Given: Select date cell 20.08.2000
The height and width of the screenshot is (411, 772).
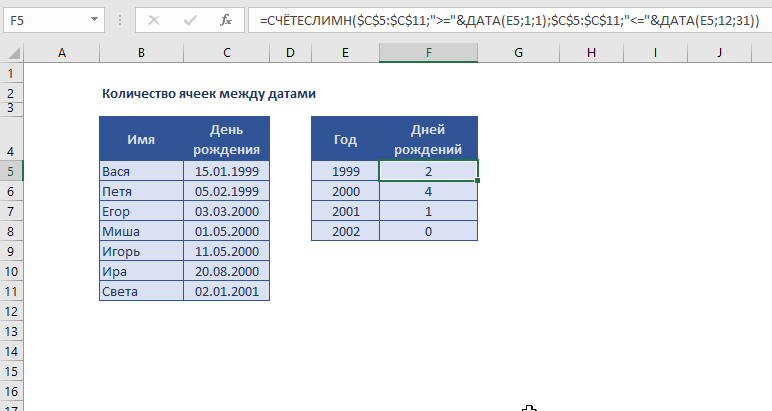Looking at the screenshot, I should (x=226, y=272).
